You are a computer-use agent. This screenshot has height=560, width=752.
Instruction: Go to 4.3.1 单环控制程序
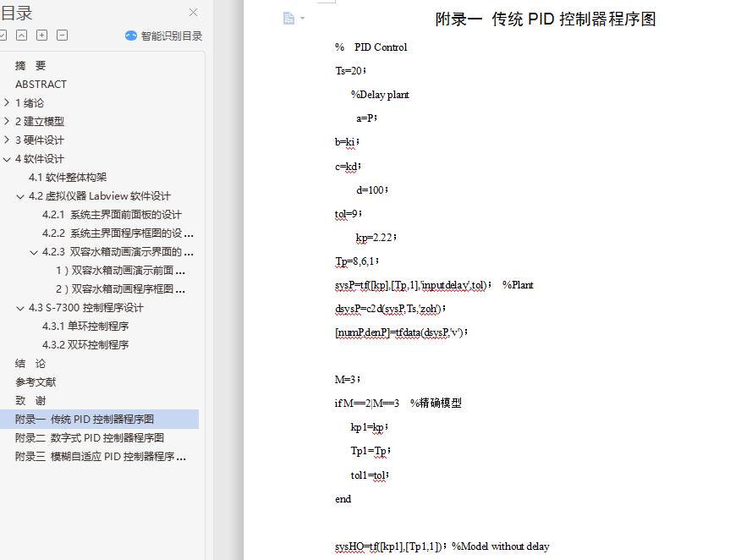click(85, 327)
